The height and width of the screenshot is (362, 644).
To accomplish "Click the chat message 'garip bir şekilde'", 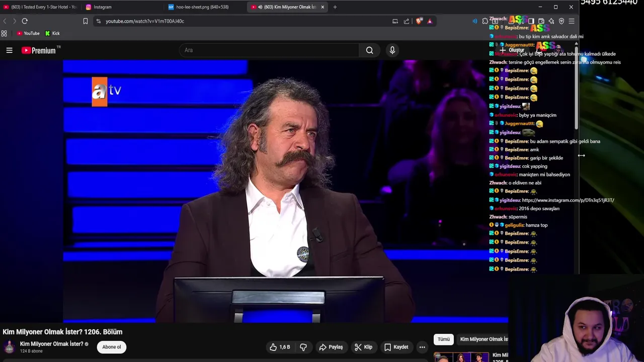I will click(546, 158).
